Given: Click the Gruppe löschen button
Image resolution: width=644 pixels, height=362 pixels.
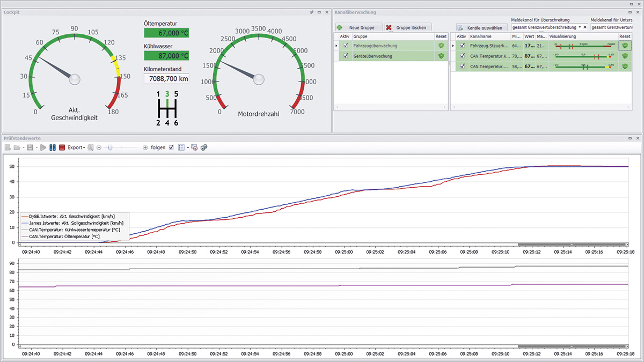Looking at the screenshot, I should [408, 27].
